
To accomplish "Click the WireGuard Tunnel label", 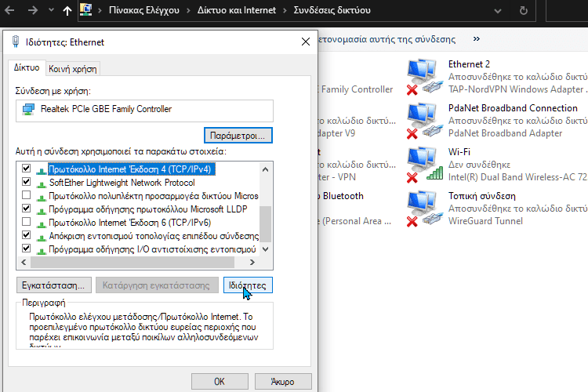I will (485, 221).
